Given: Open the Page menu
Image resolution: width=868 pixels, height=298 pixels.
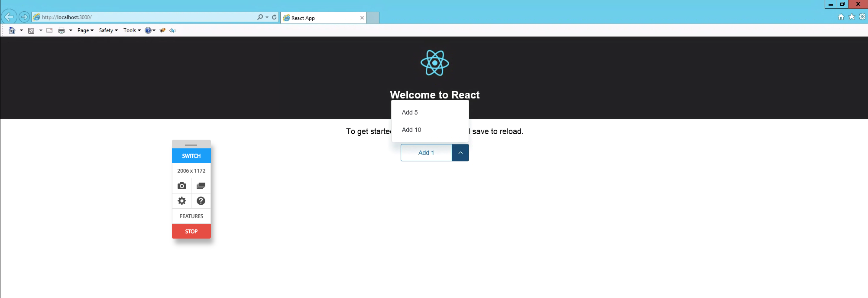Looking at the screenshot, I should 85,30.
